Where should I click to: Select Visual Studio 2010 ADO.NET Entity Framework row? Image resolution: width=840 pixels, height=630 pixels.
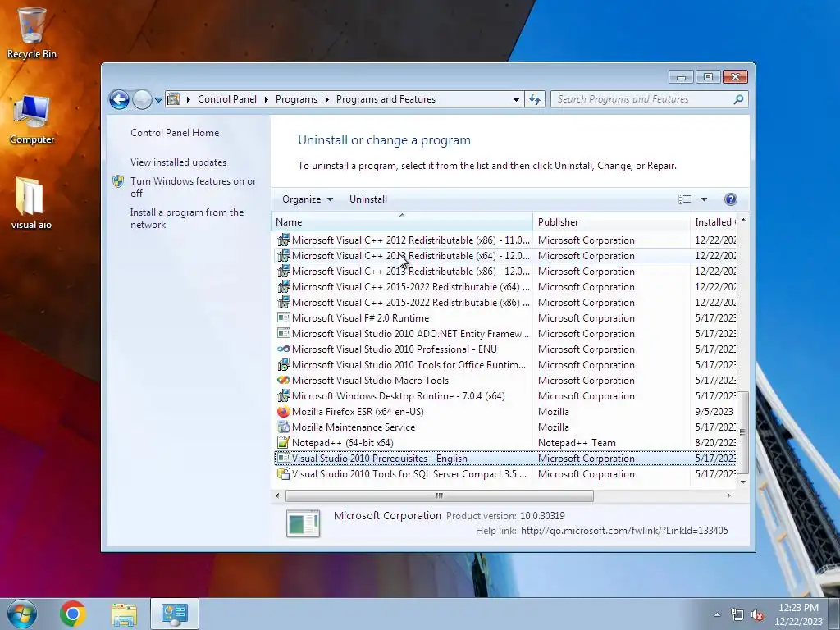point(505,333)
